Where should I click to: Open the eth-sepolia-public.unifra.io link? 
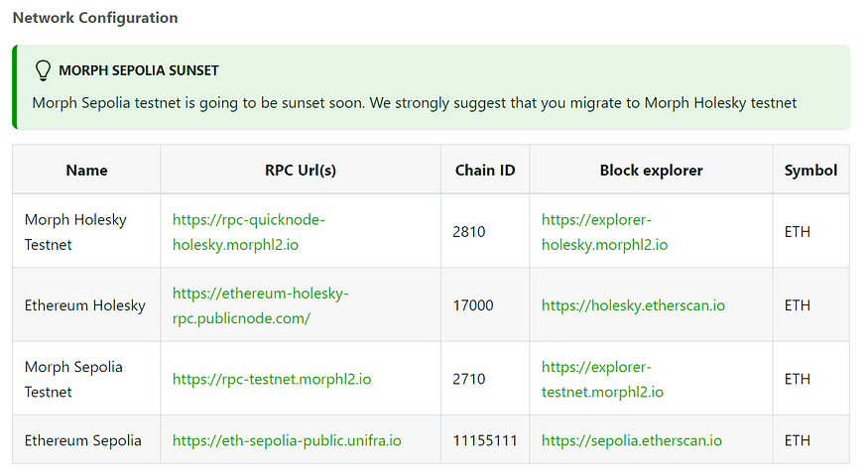[287, 440]
